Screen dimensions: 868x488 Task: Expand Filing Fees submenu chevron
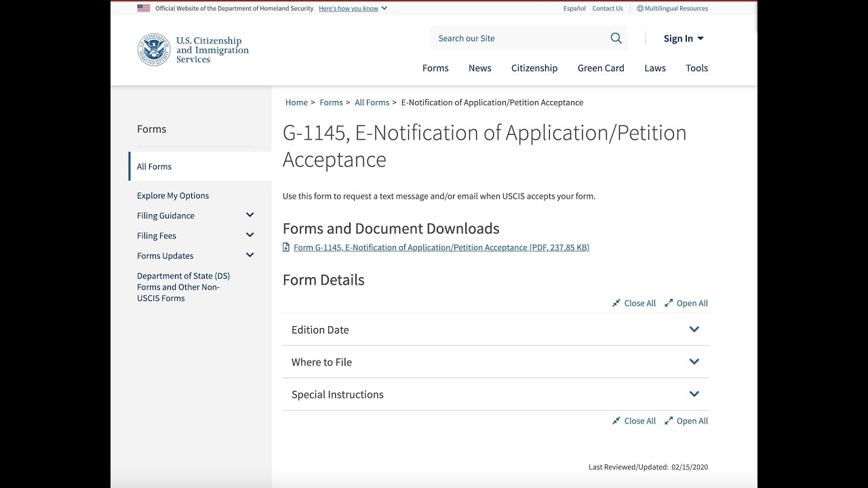click(x=250, y=235)
